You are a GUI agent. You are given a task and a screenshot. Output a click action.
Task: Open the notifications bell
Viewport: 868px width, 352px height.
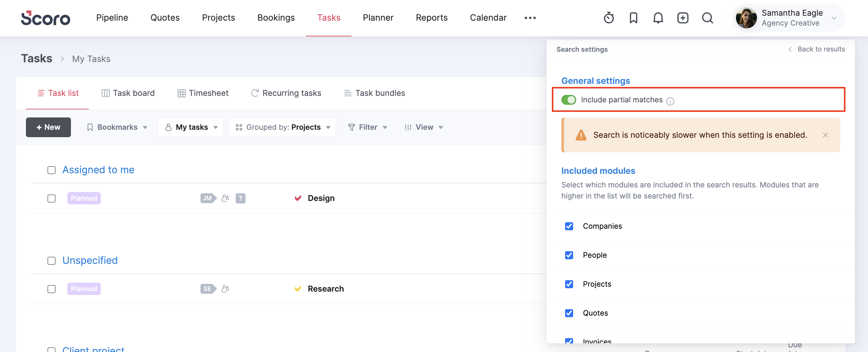pyautogui.click(x=658, y=18)
